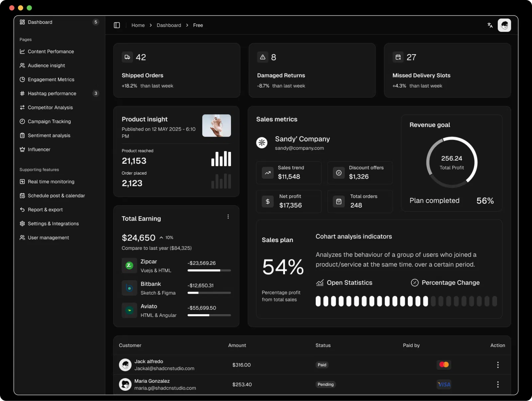The width and height of the screenshot is (532, 401).
Task: Click the Net profit dollar icon
Action: 268,201
